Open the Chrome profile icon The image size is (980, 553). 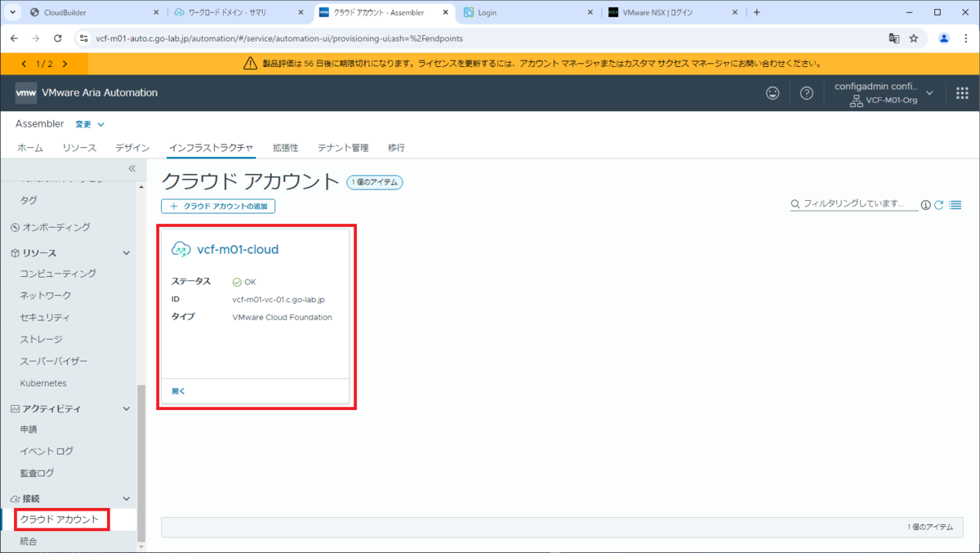(x=944, y=38)
